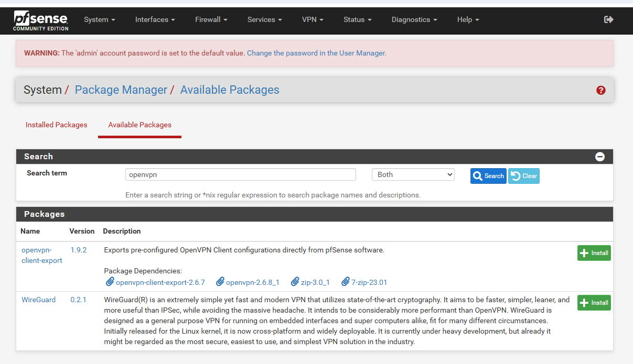Viewport: 633px width, 364px height.
Task: Click the 'Exports pre-configured OpenVPN Client configurations' description
Action: pyautogui.click(x=244, y=250)
